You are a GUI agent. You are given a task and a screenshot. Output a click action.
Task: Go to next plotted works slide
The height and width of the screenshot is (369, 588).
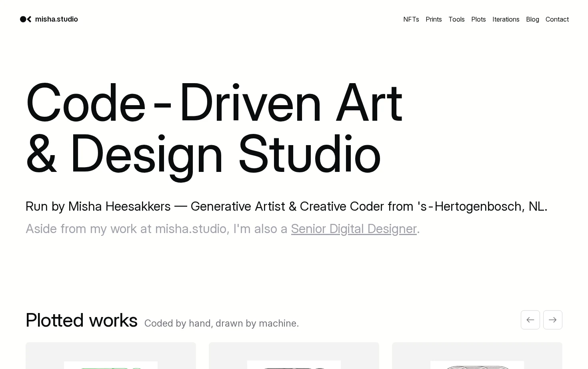click(x=553, y=320)
